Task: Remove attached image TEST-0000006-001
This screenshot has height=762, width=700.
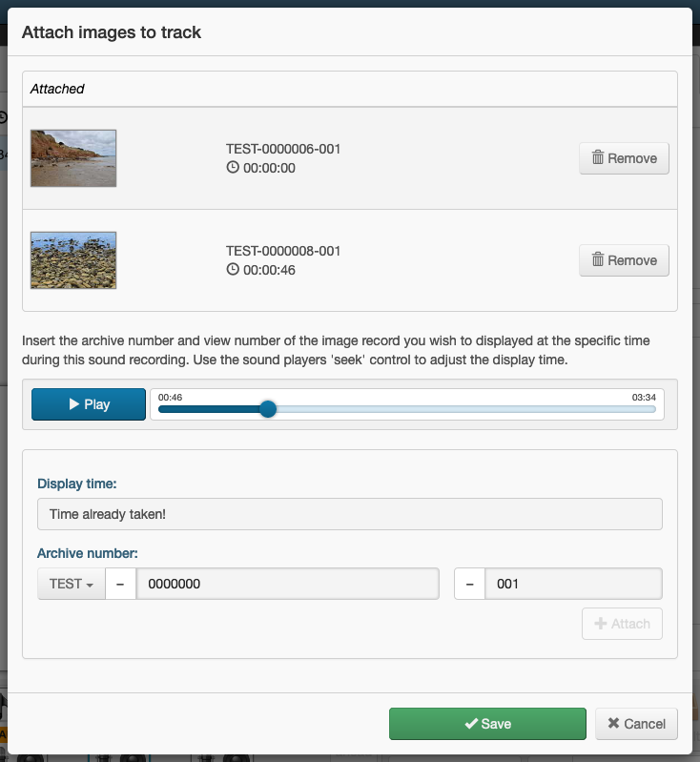Action: click(624, 158)
